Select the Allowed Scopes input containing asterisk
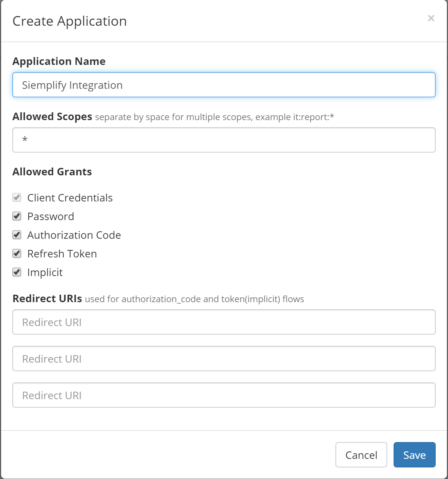The width and height of the screenshot is (448, 479). 224,140
